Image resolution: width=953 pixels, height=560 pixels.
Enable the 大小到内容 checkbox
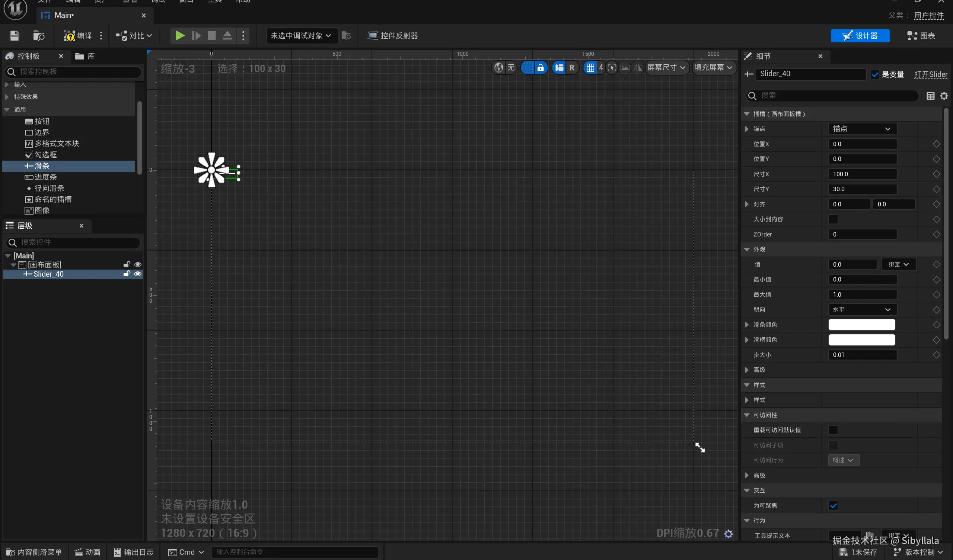coord(833,219)
